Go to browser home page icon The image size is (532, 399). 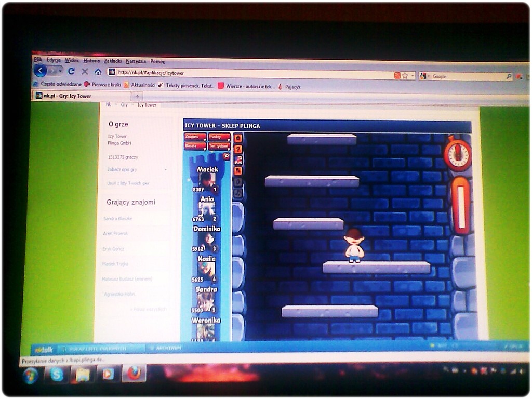point(98,72)
